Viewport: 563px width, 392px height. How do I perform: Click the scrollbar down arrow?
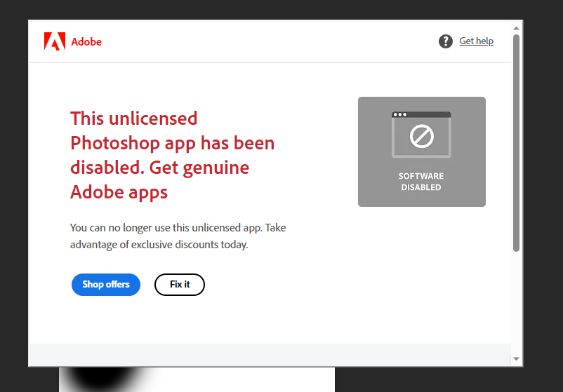(516, 358)
